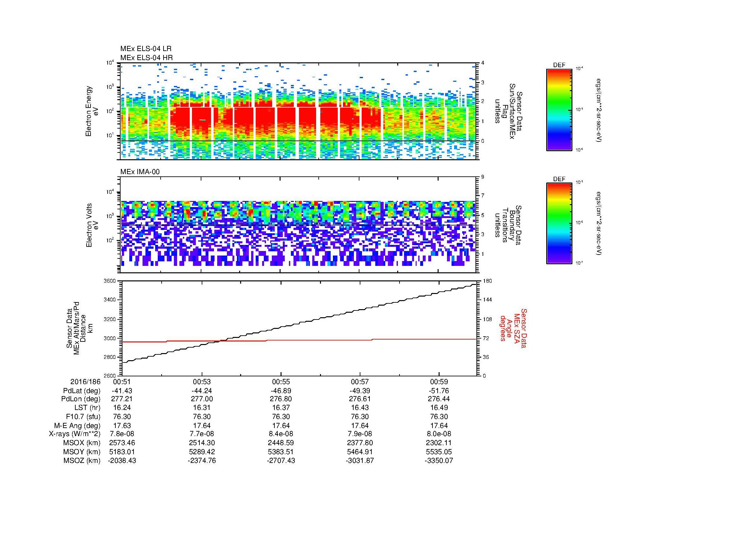Click MSOX value 2573.46
The image size is (756, 534).
(122, 443)
